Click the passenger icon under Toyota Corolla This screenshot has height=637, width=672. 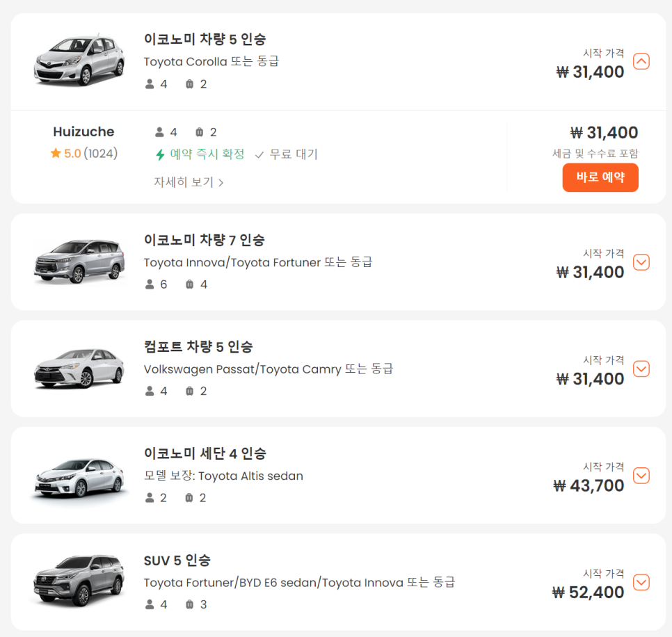point(150,84)
